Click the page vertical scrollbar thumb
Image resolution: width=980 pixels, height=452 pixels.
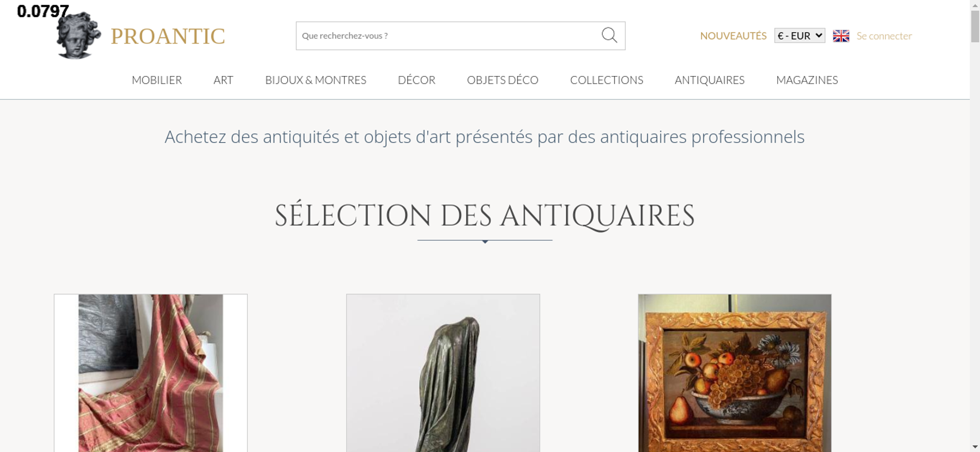(975, 26)
